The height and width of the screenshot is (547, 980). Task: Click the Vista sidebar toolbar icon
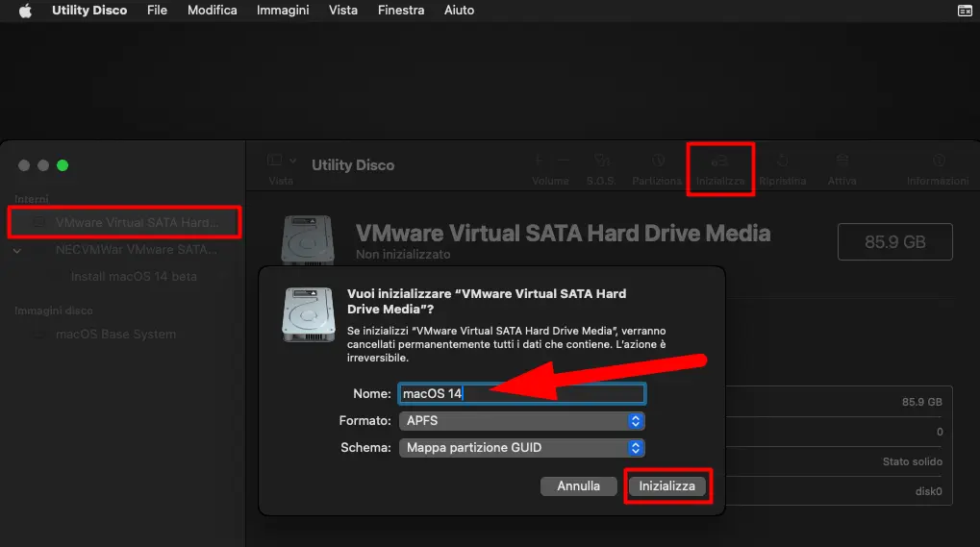pyautogui.click(x=274, y=161)
